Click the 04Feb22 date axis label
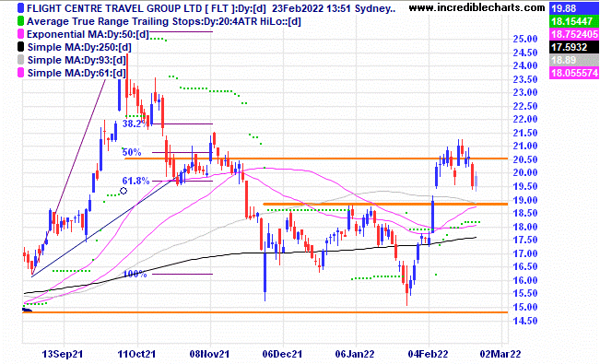The image size is (600, 364). click(429, 354)
